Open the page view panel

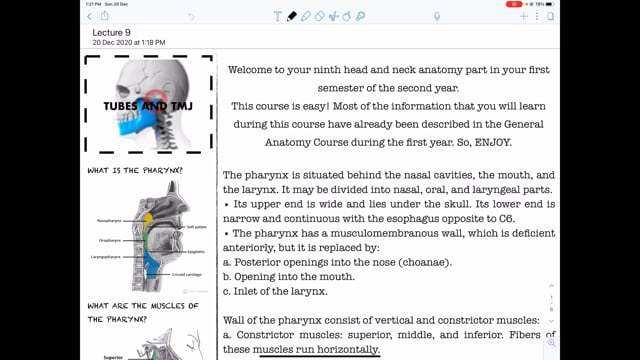click(551, 16)
